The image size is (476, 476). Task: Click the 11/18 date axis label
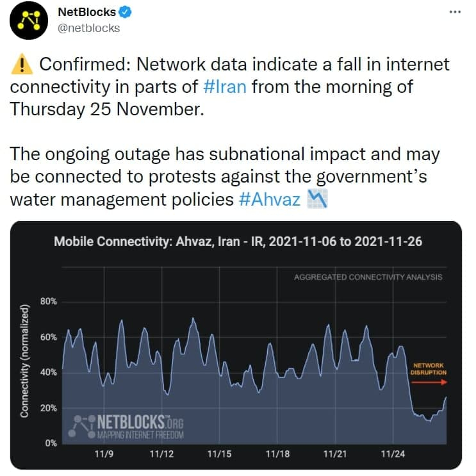click(277, 454)
